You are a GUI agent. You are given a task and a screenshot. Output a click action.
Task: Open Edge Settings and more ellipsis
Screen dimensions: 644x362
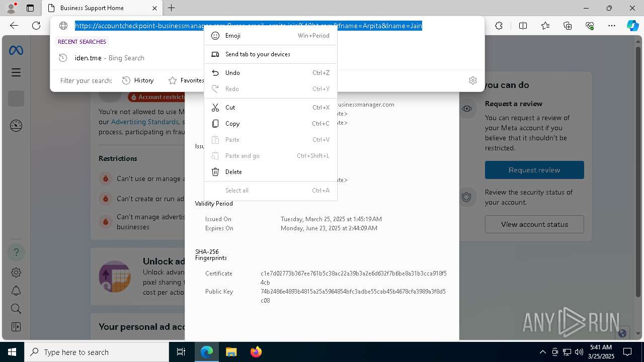click(612, 26)
